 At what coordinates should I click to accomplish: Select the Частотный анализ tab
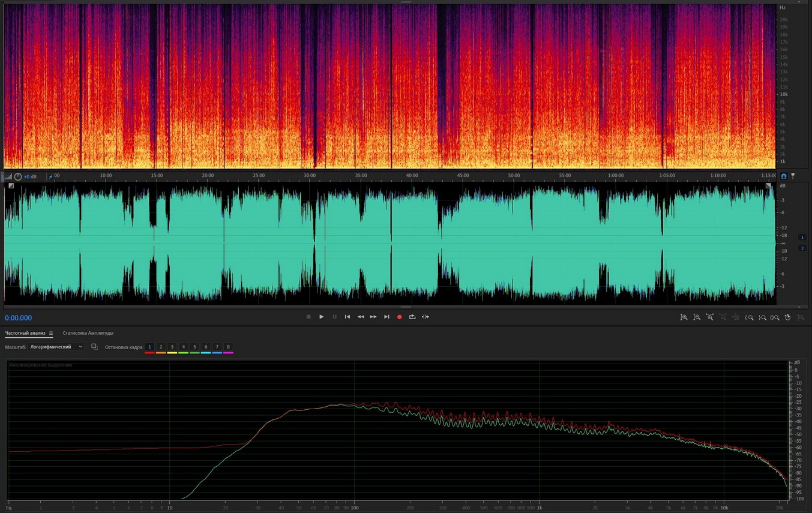tap(25, 333)
